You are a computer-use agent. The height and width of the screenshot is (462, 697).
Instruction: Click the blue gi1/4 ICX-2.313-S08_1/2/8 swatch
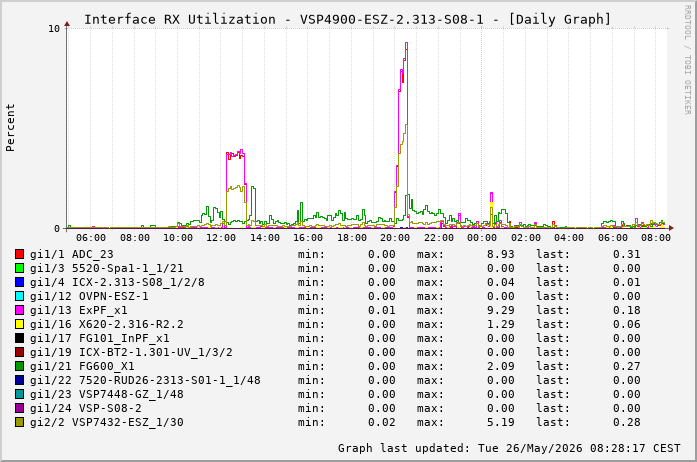tap(19, 282)
